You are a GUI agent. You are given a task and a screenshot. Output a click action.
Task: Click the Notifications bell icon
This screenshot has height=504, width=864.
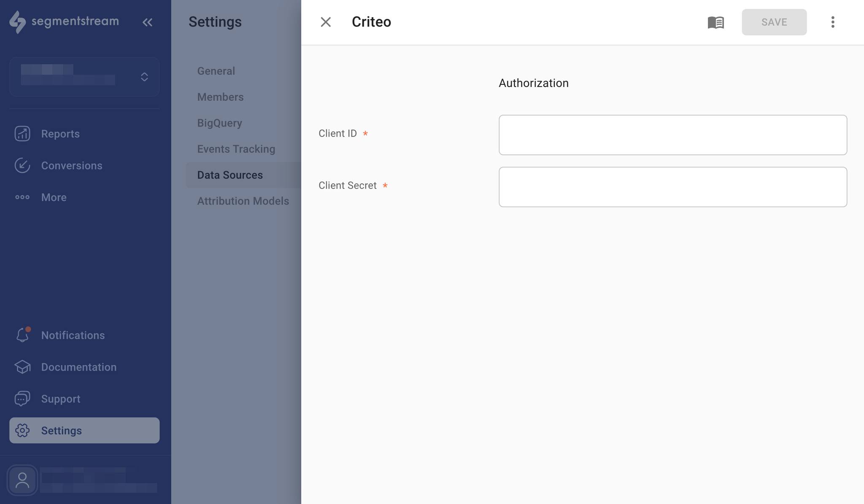click(x=23, y=335)
